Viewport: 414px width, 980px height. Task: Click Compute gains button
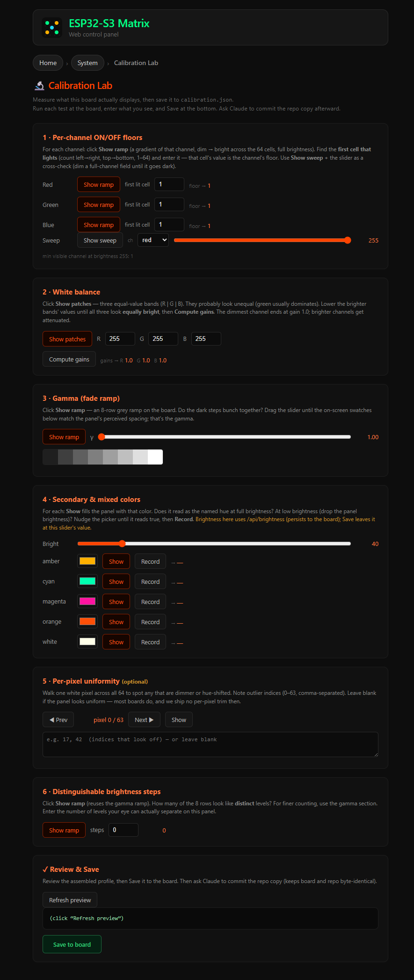click(69, 359)
